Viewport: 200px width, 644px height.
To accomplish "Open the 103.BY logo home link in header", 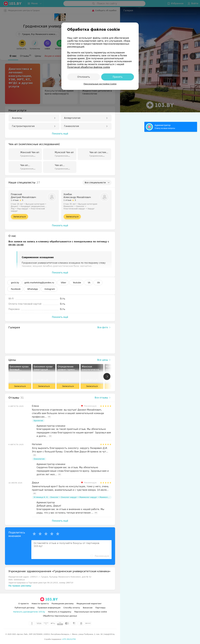I will [12, 4].
